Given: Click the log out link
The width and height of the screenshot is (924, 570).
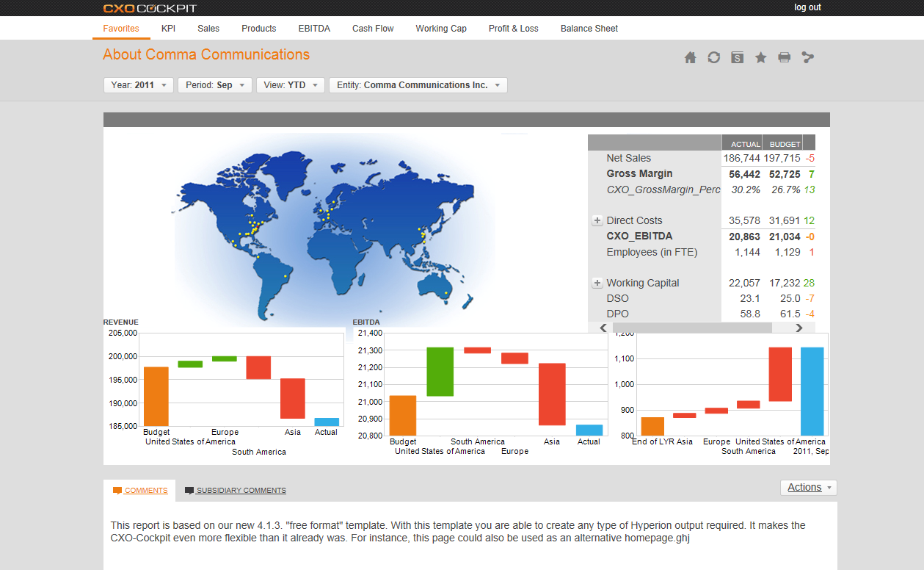Looking at the screenshot, I should pos(807,7).
